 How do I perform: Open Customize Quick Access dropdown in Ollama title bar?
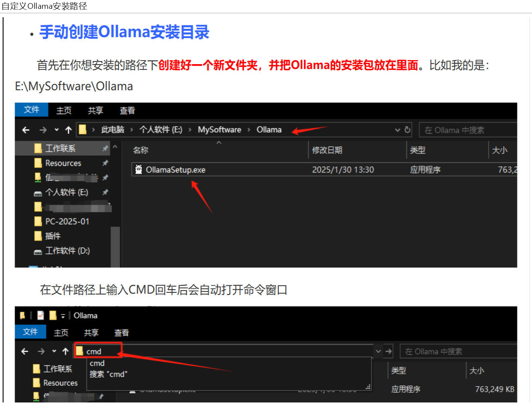point(63,315)
